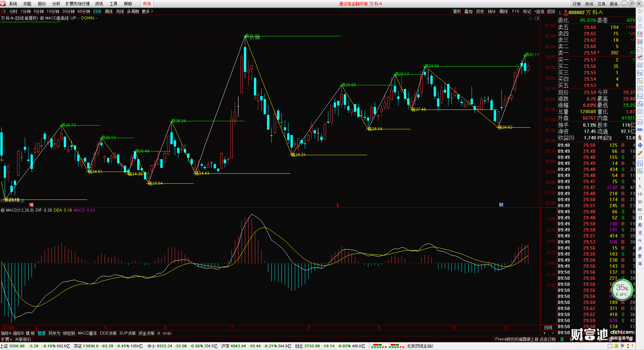The image size is (644, 350).
Task: Select the blue four-way move arrows icon
Action: tap(640, 145)
